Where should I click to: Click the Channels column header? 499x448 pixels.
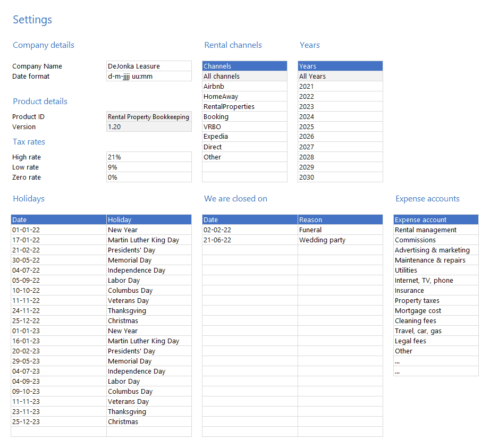click(244, 66)
